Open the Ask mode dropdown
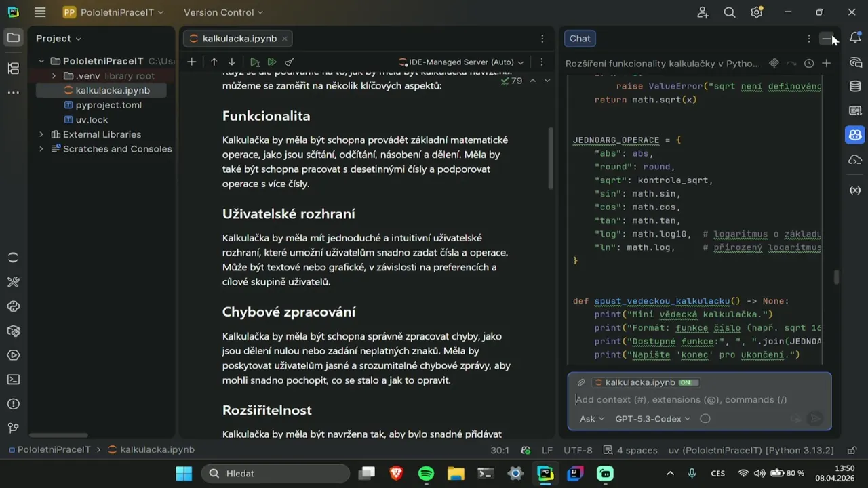 pos(592,419)
